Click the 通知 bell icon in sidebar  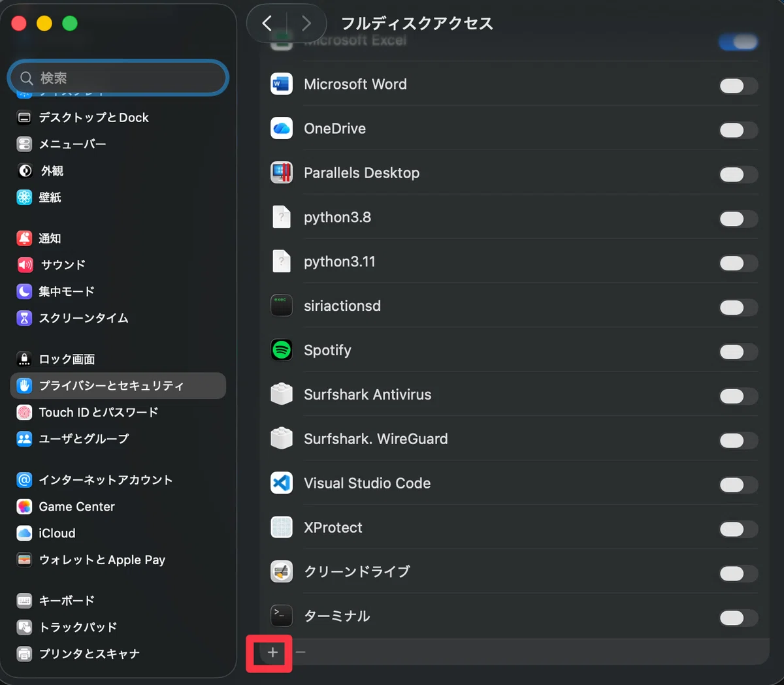coord(24,238)
